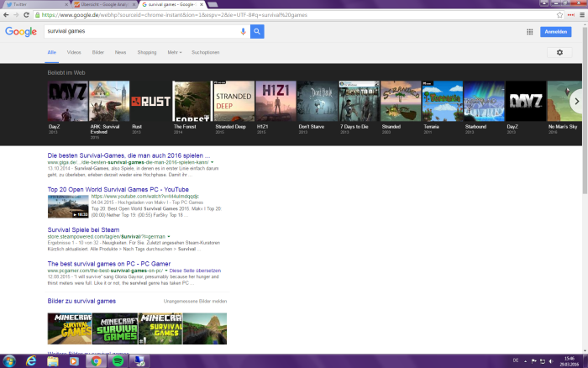Select the Bilder search tab
The height and width of the screenshot is (368, 588).
98,53
